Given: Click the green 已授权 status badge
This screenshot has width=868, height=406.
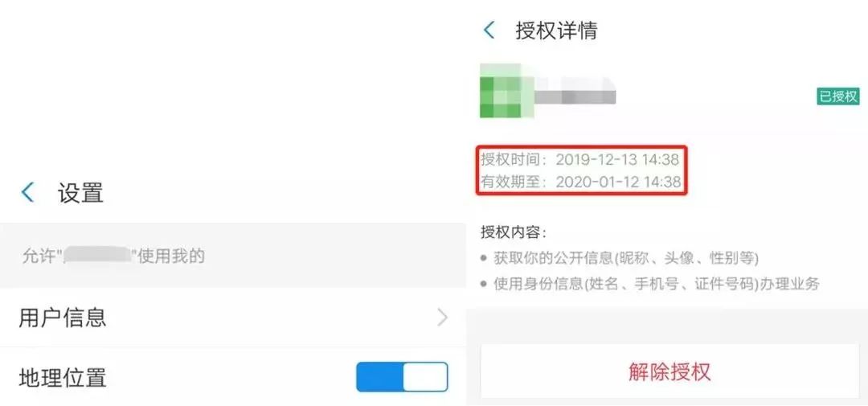Looking at the screenshot, I should [x=838, y=96].
